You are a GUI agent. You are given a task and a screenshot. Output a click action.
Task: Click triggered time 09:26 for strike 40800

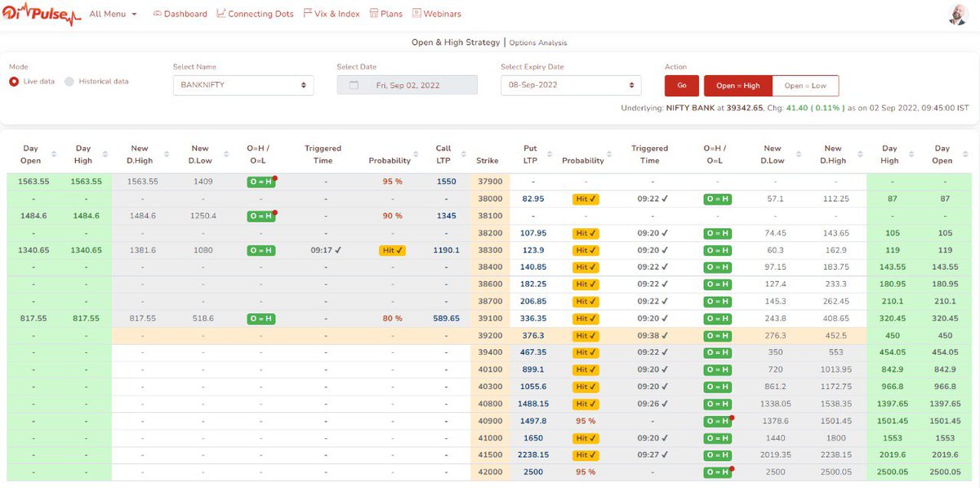point(653,404)
